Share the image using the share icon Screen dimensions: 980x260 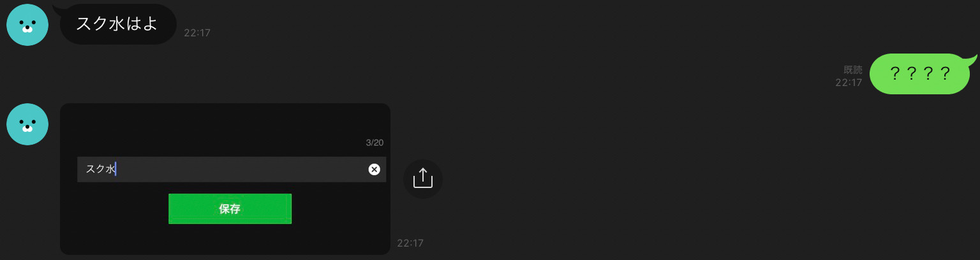(422, 178)
